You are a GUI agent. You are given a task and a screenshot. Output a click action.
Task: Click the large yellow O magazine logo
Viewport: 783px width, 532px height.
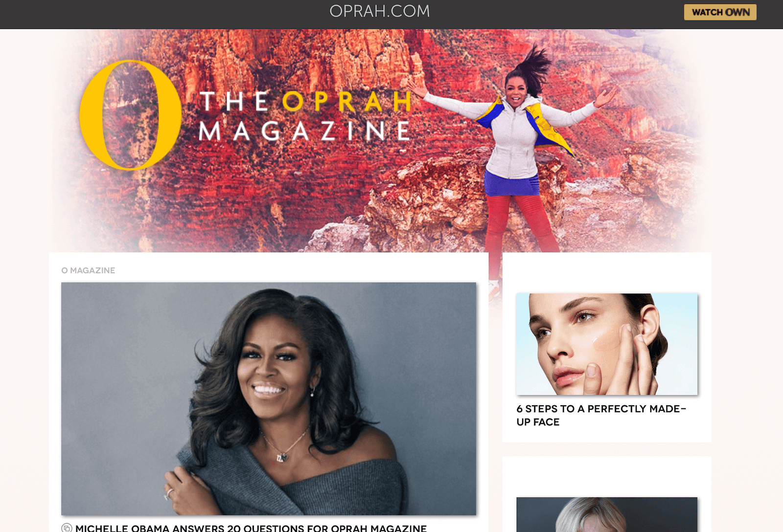click(x=130, y=115)
